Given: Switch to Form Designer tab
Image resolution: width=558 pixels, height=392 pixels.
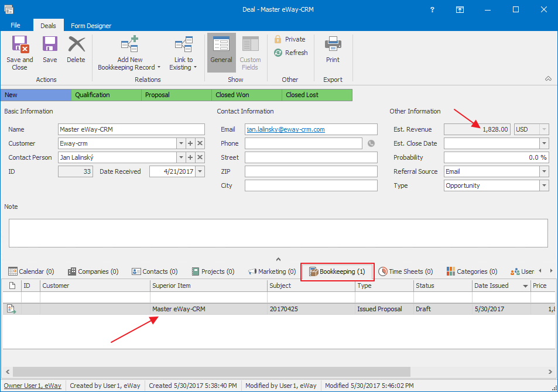Looking at the screenshot, I should (91, 26).
